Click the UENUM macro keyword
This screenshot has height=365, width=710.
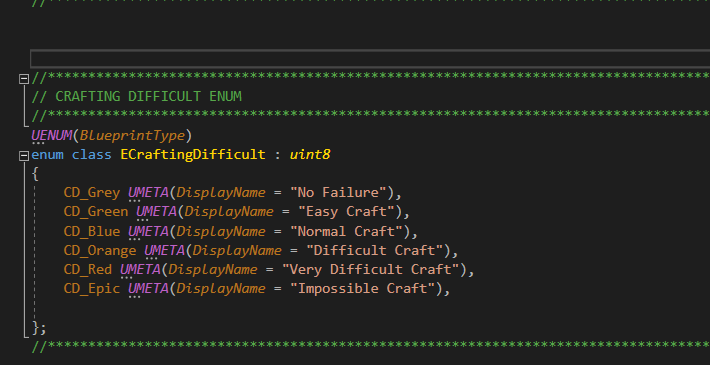pos(52,135)
